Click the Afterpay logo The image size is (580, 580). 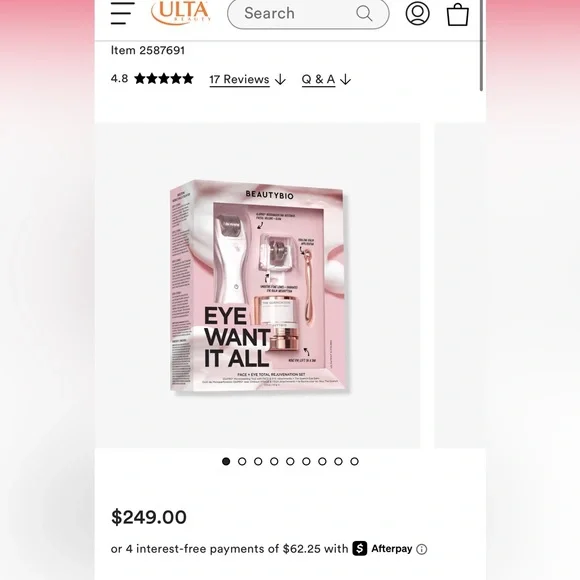pyautogui.click(x=382, y=549)
